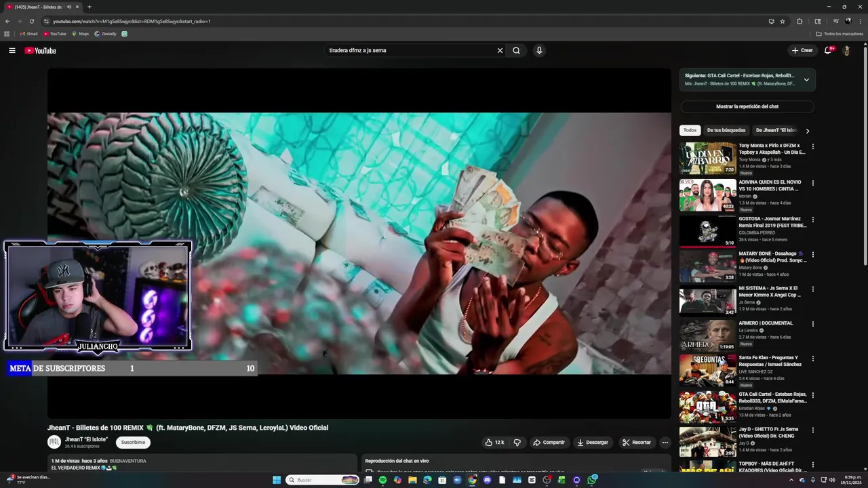This screenshot has width=868, height=488.
Task: Open Discord from the taskbar
Action: [x=487, y=480]
